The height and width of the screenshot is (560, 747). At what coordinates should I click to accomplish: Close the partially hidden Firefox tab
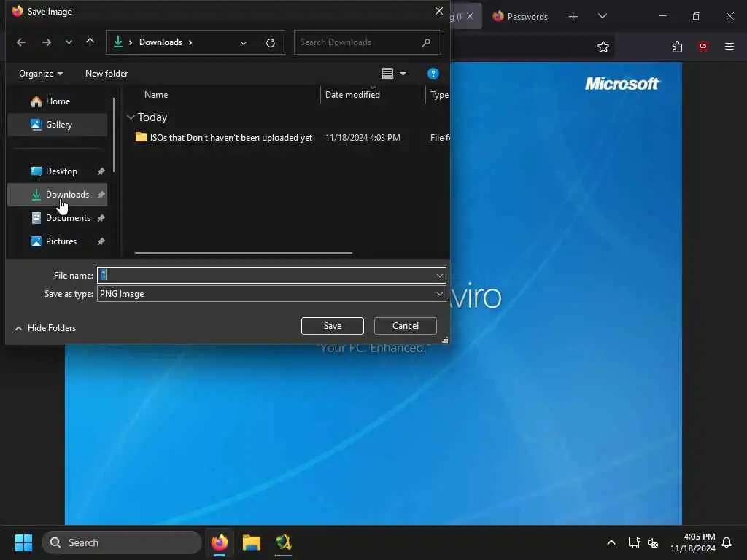470,16
